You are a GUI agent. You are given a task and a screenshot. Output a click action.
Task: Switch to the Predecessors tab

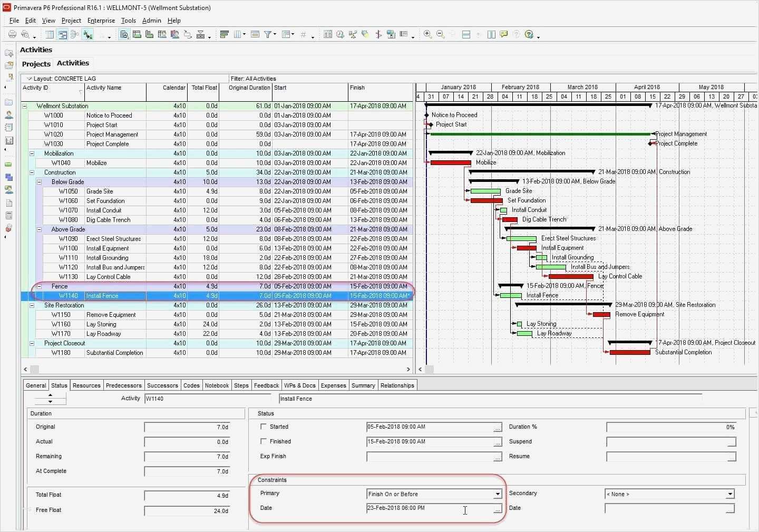point(123,385)
